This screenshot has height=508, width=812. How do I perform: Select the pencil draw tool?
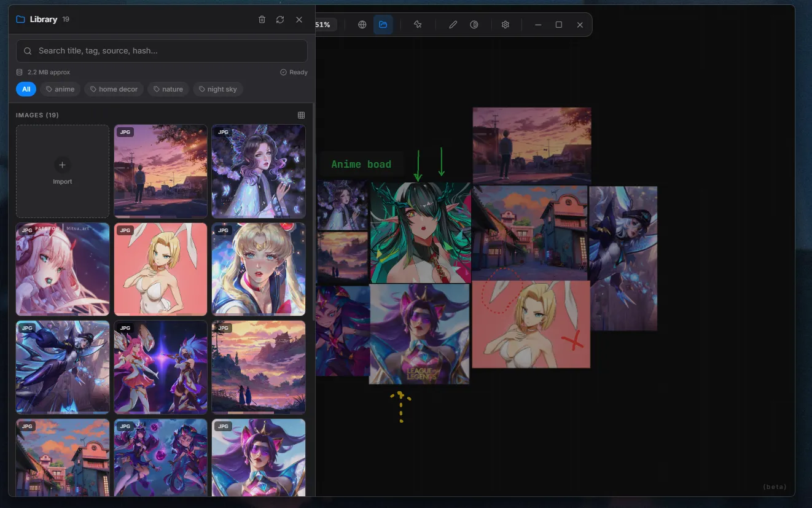pos(453,25)
